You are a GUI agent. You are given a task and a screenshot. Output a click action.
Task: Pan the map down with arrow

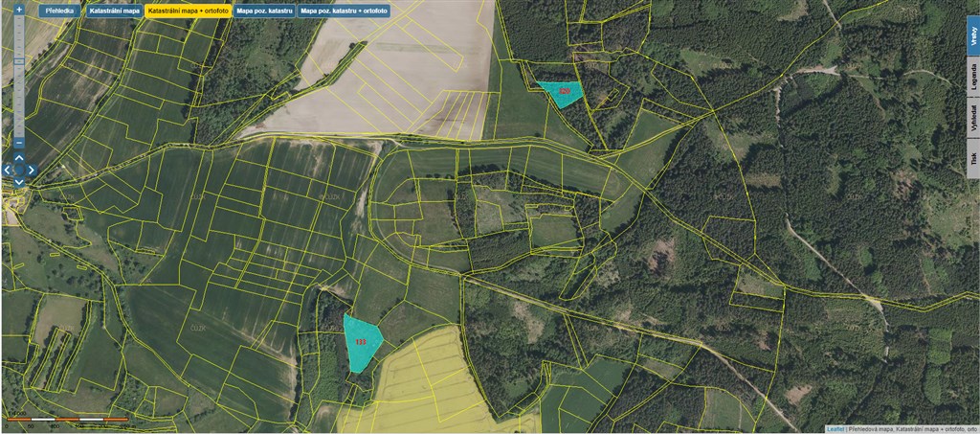click(x=19, y=183)
